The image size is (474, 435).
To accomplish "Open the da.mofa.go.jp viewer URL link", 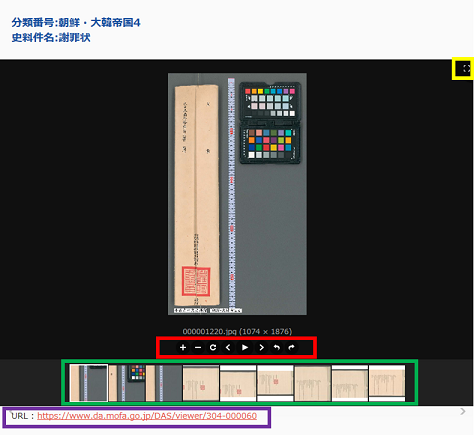I will coord(147,416).
